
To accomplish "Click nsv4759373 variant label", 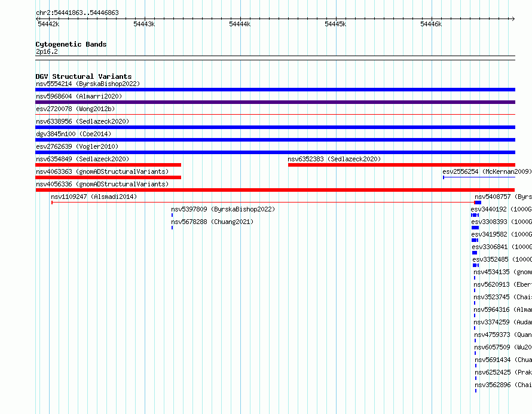I will coord(503,335).
